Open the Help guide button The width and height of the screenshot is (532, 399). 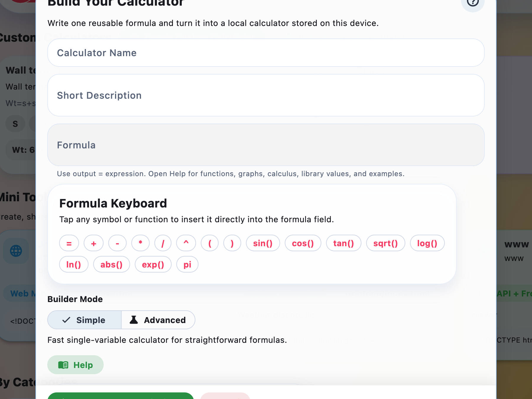click(x=75, y=365)
